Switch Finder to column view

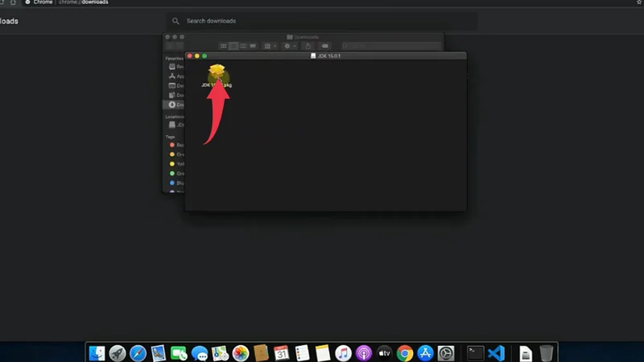click(242, 47)
